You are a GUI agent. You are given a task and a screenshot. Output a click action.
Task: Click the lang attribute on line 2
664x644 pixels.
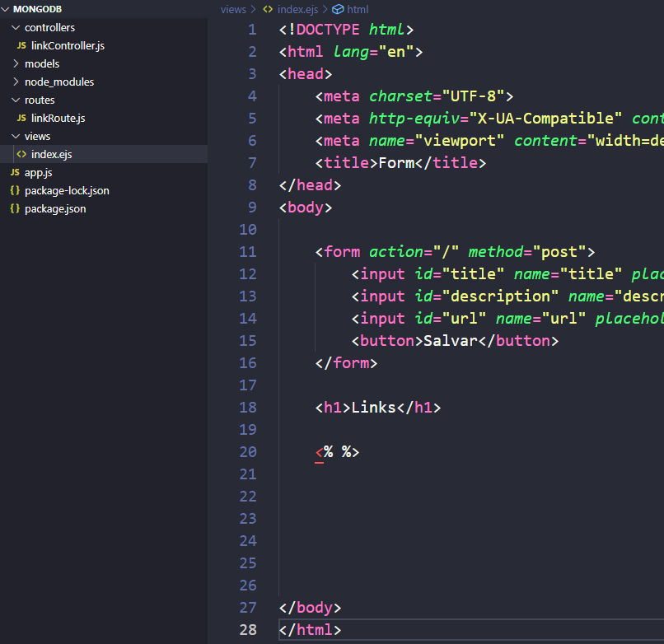pyautogui.click(x=351, y=52)
